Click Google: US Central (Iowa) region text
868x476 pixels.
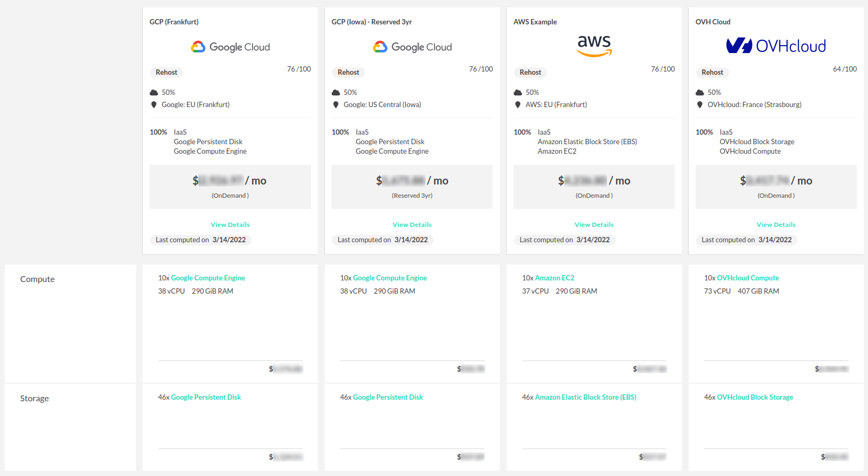click(x=383, y=104)
